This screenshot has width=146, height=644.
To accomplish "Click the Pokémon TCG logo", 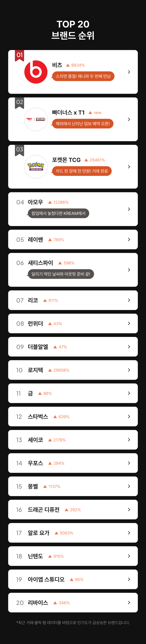I will pyautogui.click(x=36, y=166).
